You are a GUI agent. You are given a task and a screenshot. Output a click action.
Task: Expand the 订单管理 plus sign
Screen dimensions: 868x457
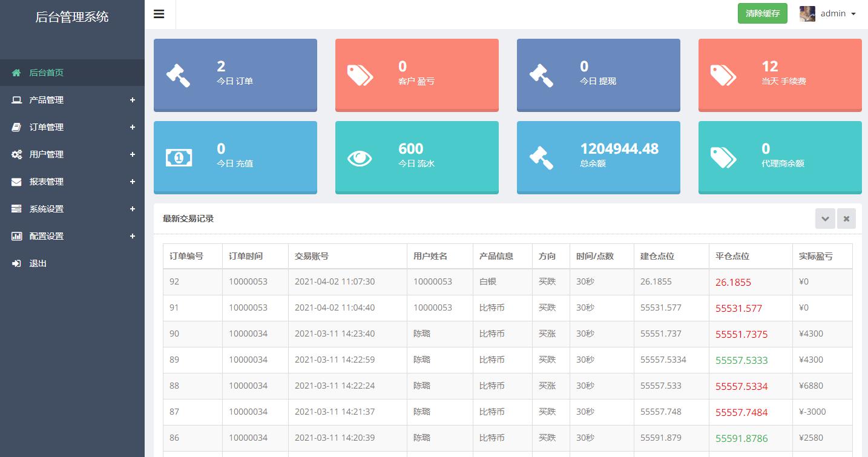tap(133, 127)
